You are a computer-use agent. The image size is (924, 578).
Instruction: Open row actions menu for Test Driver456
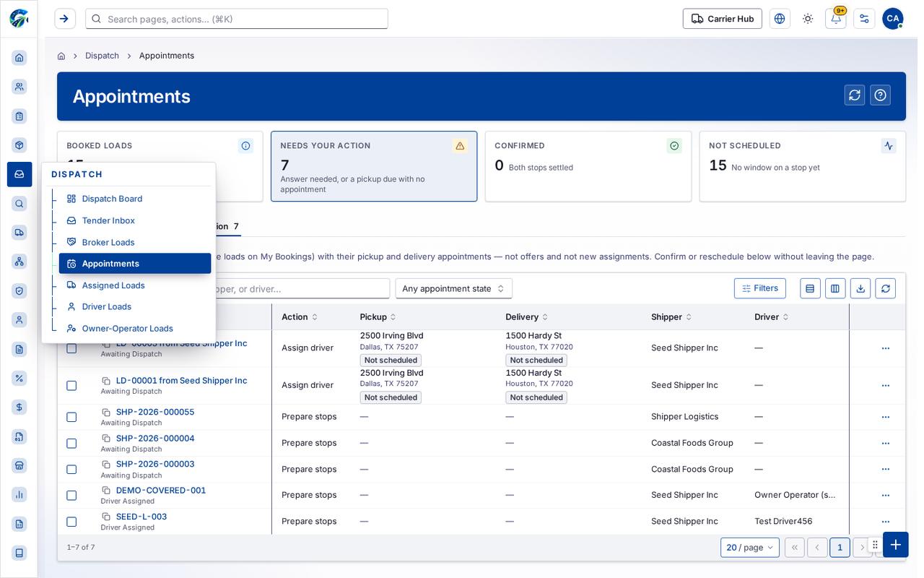coord(886,522)
